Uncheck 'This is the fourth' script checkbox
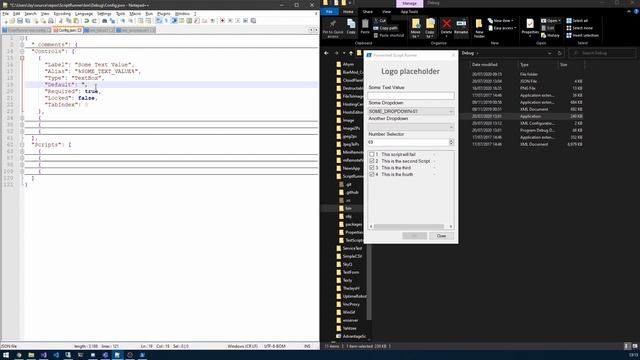The height and width of the screenshot is (360, 640). point(372,174)
